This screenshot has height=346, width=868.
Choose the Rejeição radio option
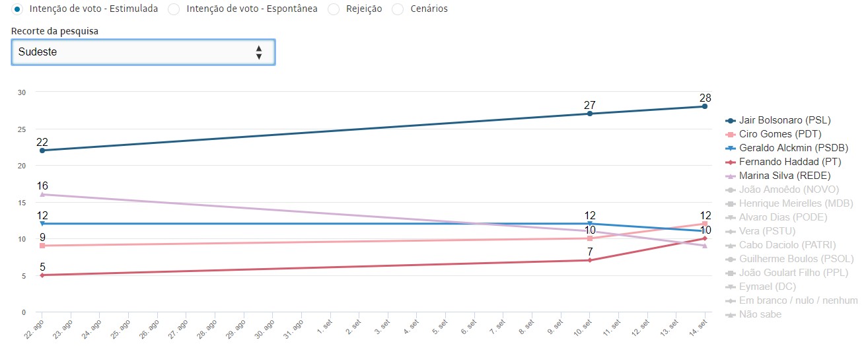(334, 9)
